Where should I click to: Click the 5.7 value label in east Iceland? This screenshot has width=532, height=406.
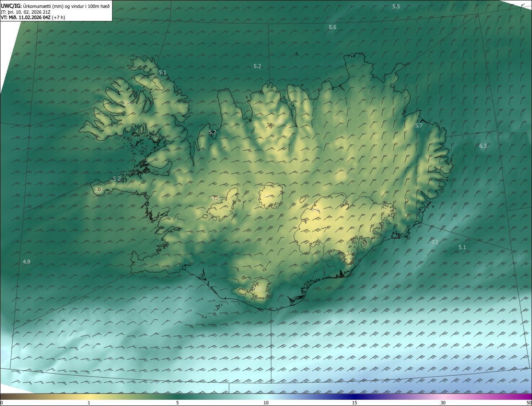pos(419,125)
